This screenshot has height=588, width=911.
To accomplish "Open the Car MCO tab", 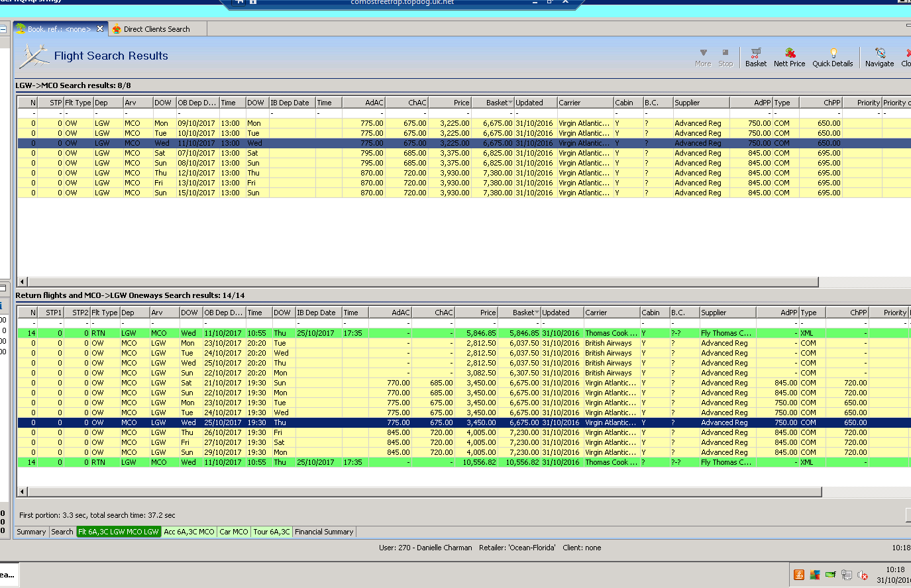I will coord(233,532).
